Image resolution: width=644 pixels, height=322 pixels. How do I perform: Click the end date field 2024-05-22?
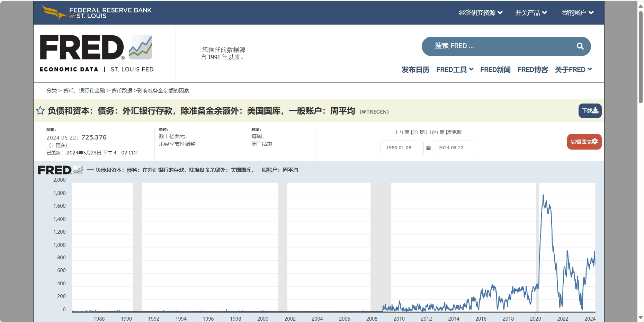click(x=454, y=148)
